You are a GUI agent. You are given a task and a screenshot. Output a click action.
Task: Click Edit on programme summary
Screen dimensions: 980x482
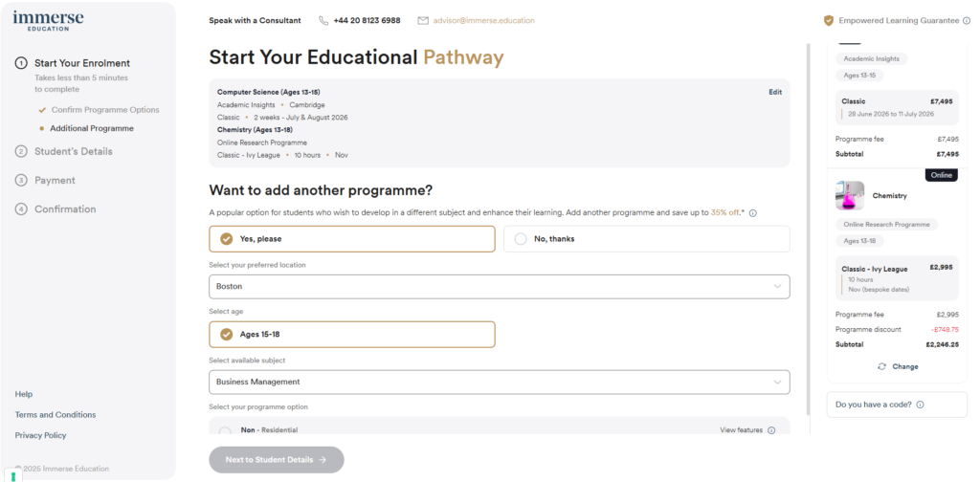click(x=775, y=92)
